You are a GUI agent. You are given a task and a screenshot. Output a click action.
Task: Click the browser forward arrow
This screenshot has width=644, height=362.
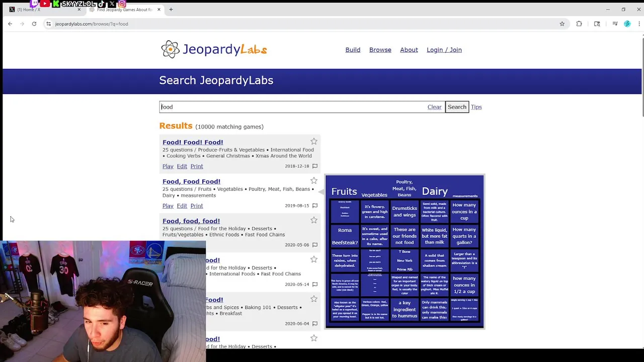22,24
